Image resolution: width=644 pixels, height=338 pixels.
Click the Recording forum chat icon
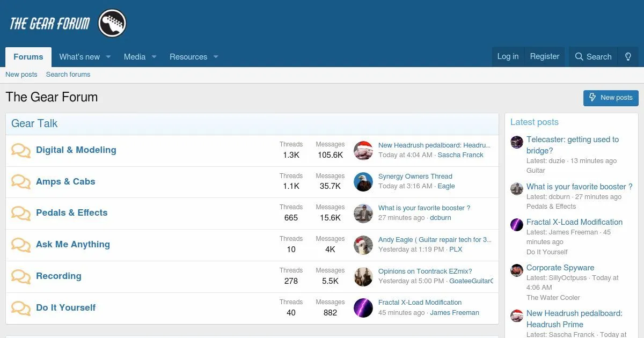pyautogui.click(x=21, y=277)
